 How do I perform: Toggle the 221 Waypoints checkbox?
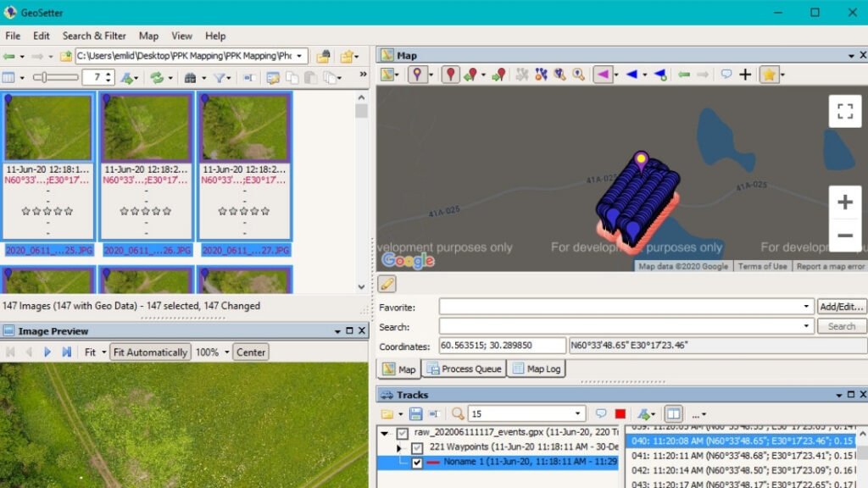pyautogui.click(x=417, y=447)
